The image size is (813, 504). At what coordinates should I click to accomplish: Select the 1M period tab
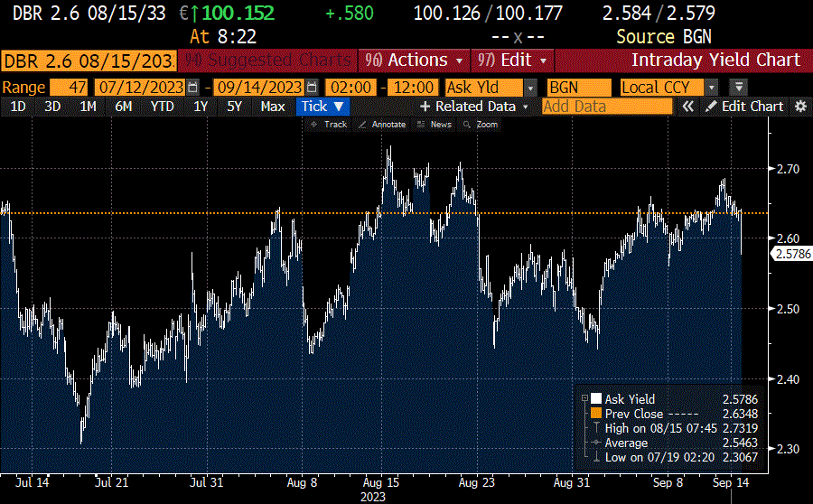pyautogui.click(x=88, y=107)
